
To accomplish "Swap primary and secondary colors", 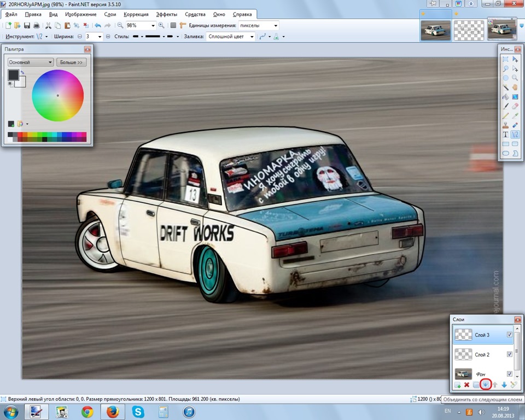I will point(22,72).
